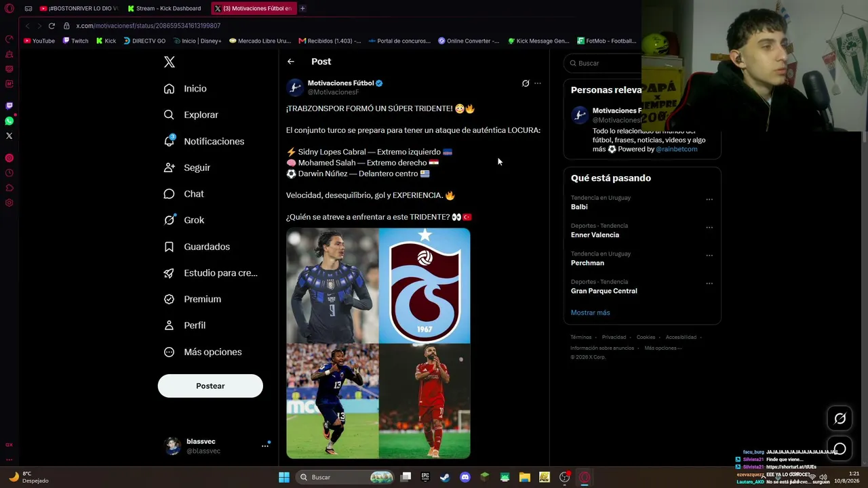Open the number 13 player photo
The height and width of the screenshot is (488, 868).
pyautogui.click(x=332, y=401)
